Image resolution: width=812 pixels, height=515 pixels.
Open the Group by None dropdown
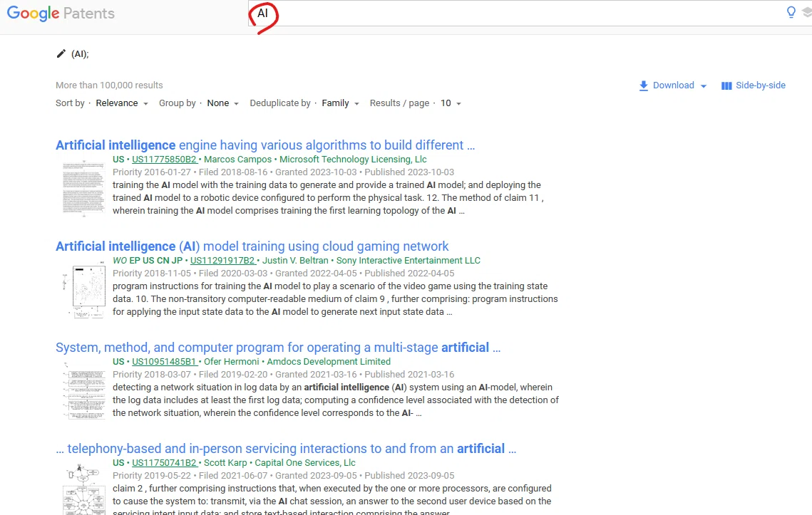pyautogui.click(x=222, y=103)
